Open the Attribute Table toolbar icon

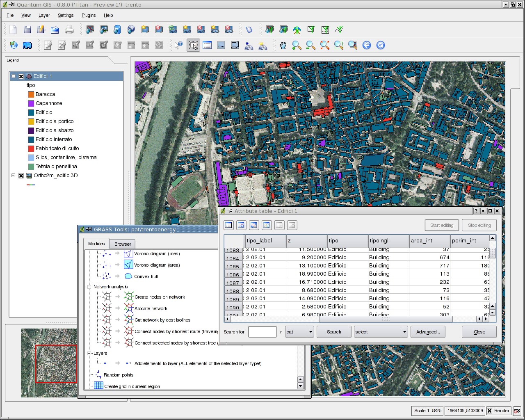207,45
